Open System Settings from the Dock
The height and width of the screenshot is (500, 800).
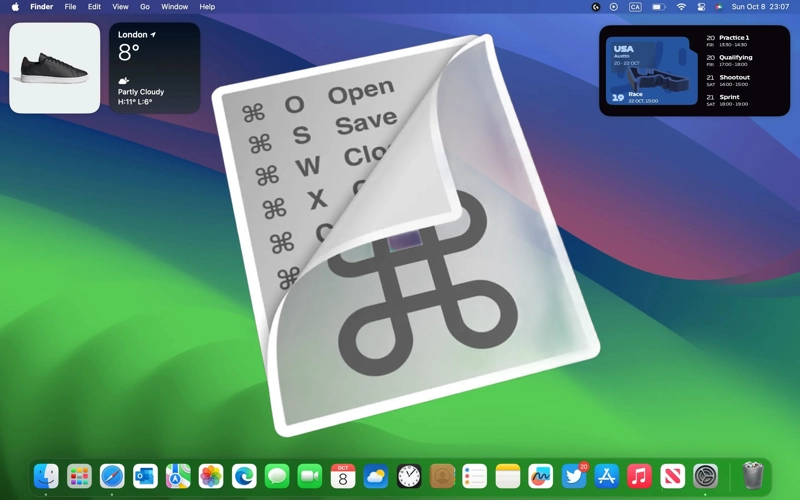[x=705, y=476]
